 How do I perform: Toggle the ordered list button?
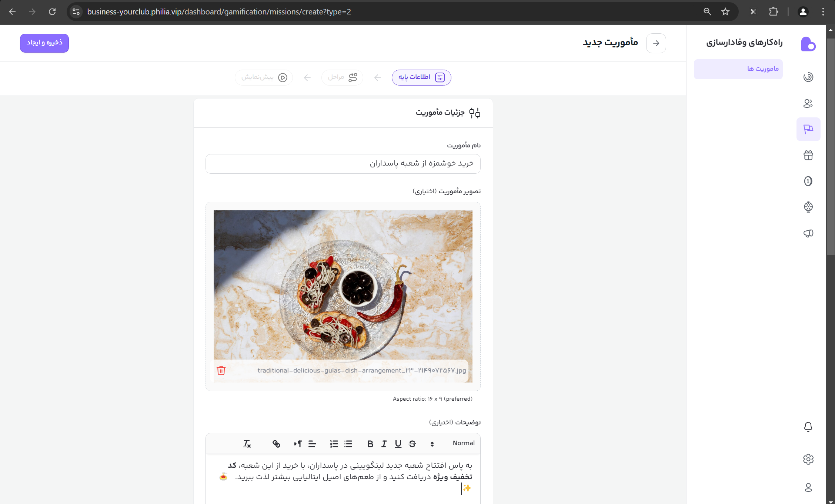334,444
